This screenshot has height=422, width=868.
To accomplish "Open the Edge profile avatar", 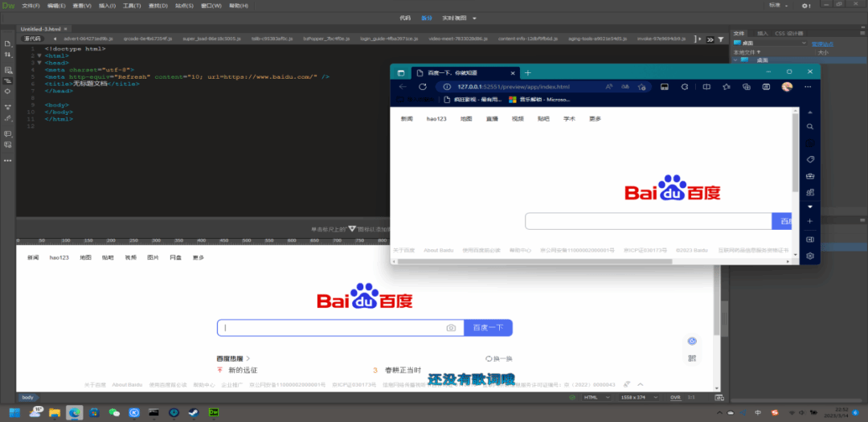I will (x=787, y=87).
